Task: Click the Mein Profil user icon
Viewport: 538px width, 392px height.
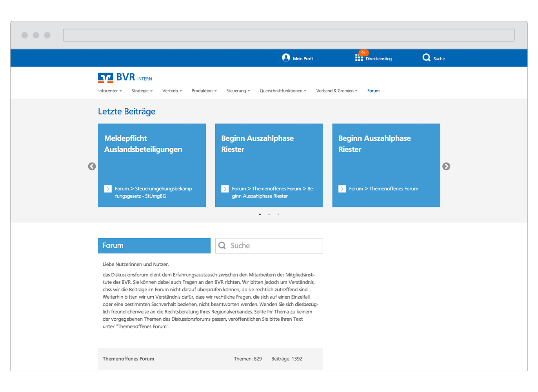Action: (x=286, y=58)
